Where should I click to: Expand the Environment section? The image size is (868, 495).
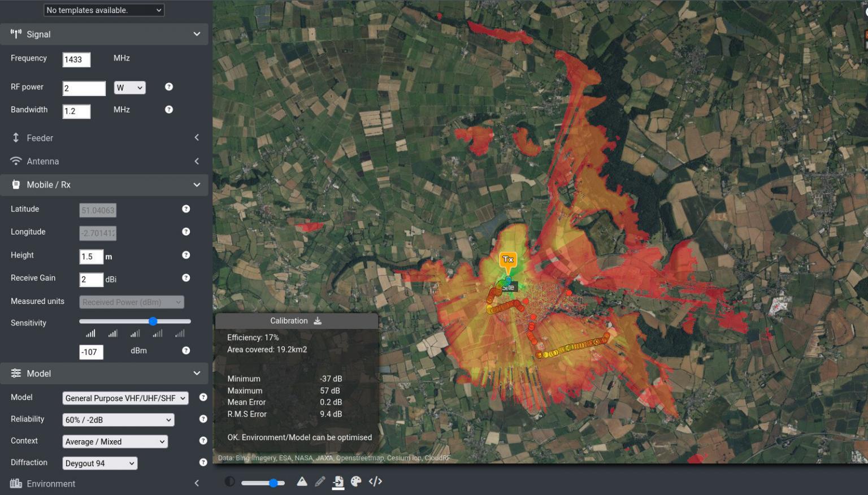click(104, 484)
